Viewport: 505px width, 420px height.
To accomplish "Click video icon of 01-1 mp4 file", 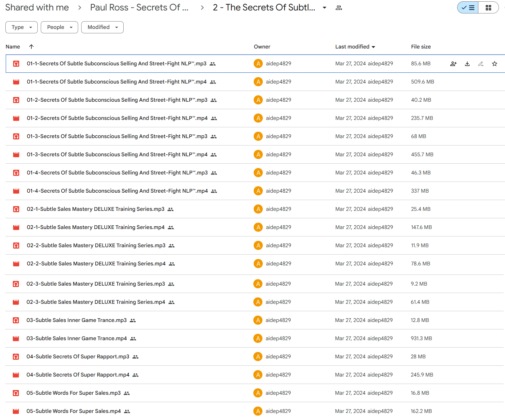I will (x=16, y=82).
